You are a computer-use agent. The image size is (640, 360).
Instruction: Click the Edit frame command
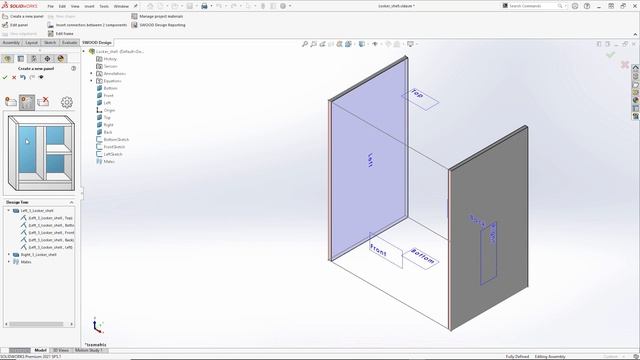coord(60,33)
